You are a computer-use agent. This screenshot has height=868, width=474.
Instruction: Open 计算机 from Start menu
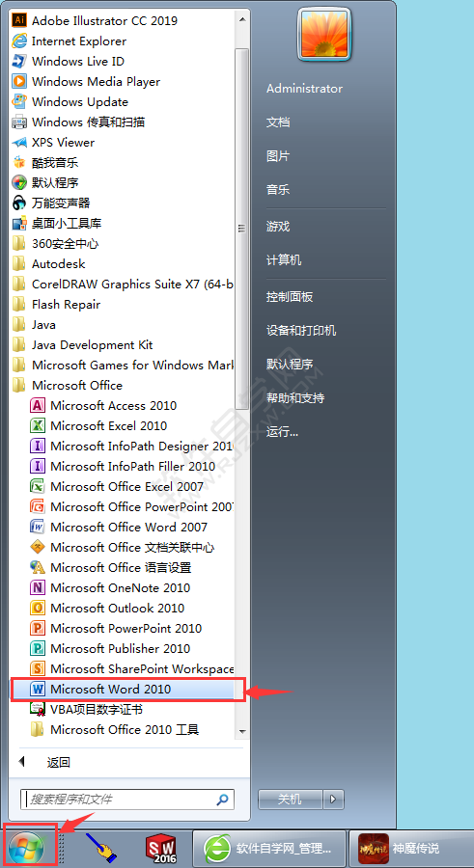click(284, 260)
